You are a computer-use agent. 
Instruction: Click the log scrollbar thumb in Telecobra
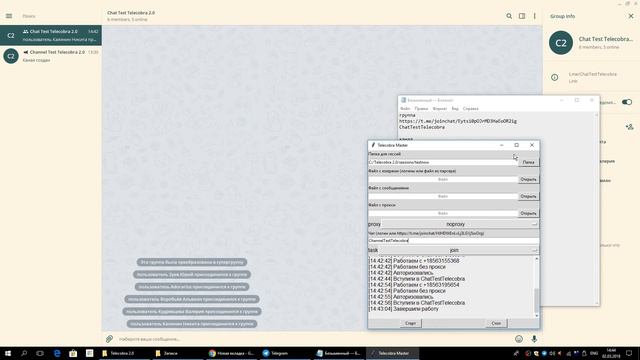click(536, 300)
